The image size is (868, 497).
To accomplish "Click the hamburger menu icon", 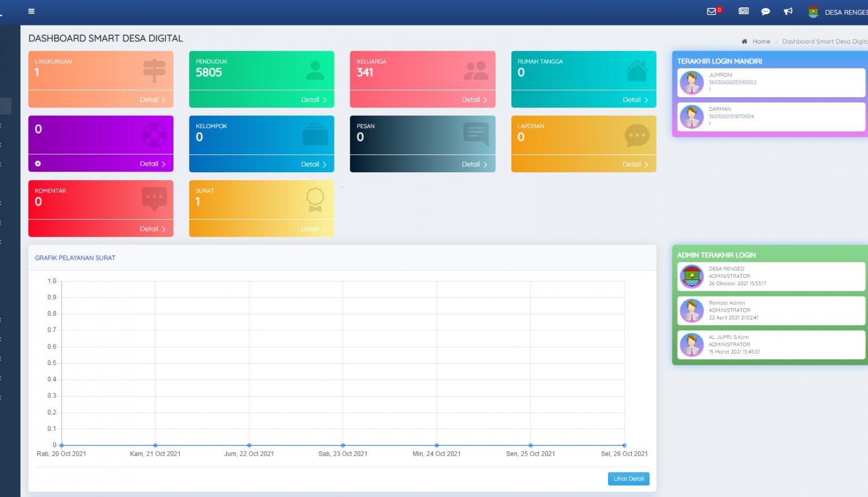I will coord(31,11).
